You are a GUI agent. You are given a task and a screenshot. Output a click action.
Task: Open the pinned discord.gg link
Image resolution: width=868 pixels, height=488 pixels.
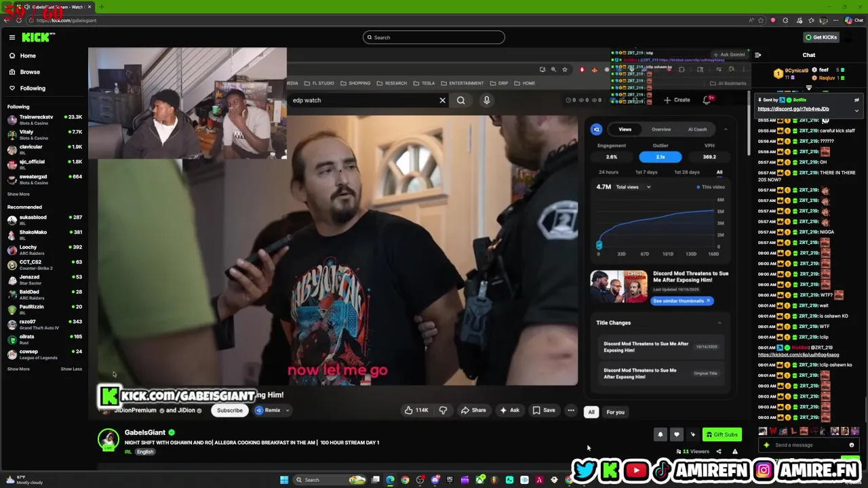(793, 108)
